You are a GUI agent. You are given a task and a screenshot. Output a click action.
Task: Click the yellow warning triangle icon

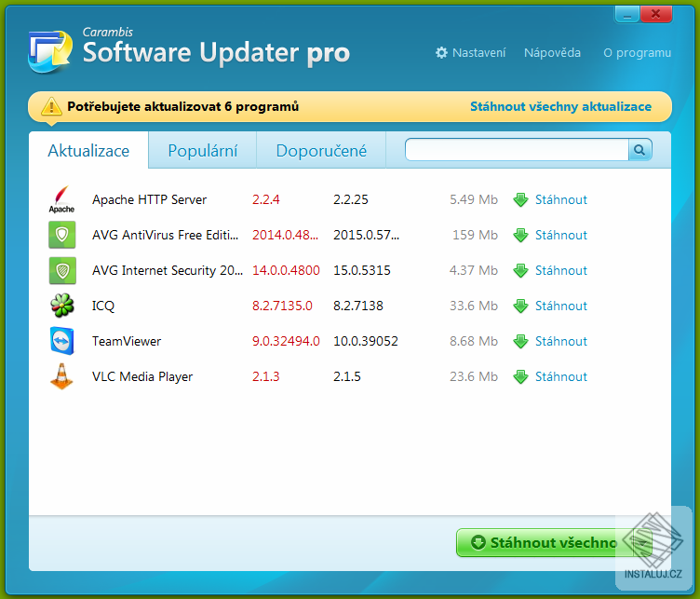51,106
